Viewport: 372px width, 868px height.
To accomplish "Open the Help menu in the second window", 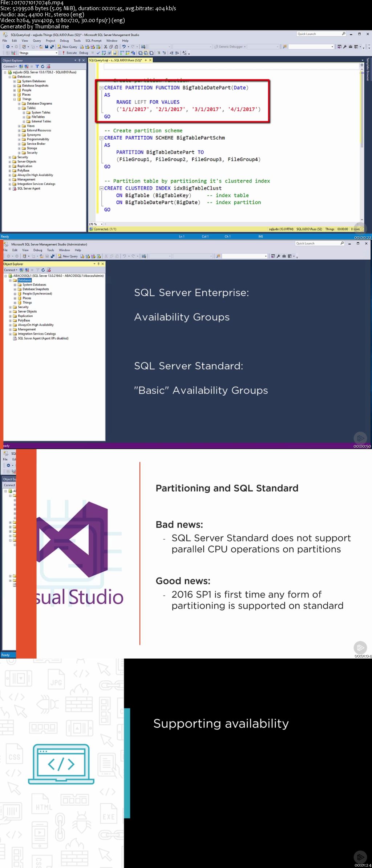I will [x=78, y=250].
